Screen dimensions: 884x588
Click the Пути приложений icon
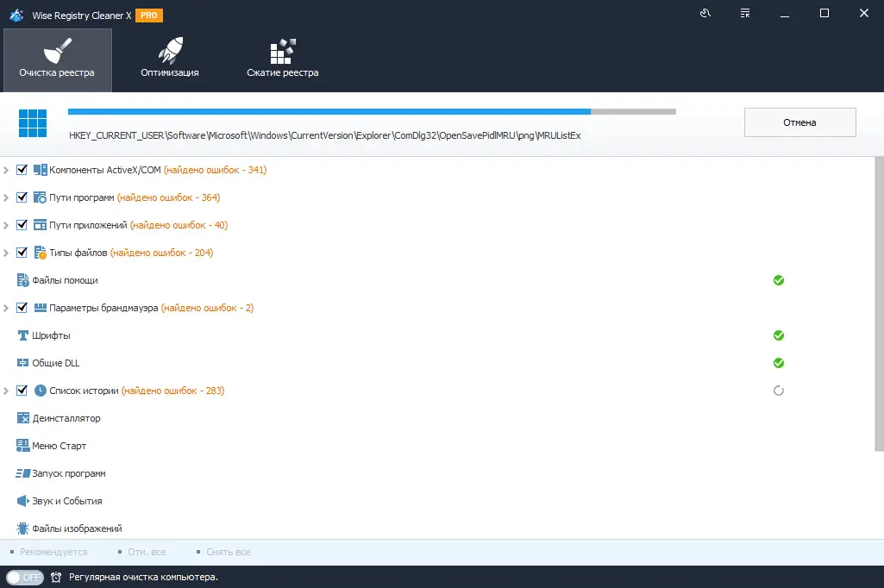40,225
